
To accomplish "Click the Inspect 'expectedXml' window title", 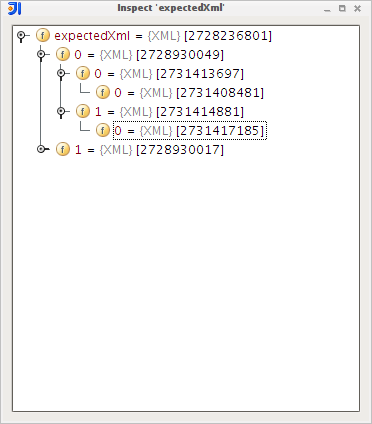I will (x=171, y=8).
